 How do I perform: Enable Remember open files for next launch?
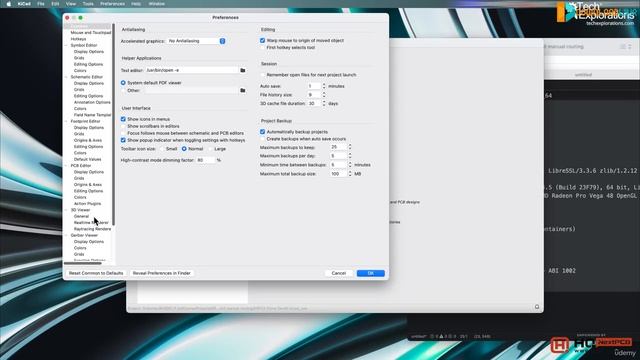point(262,75)
